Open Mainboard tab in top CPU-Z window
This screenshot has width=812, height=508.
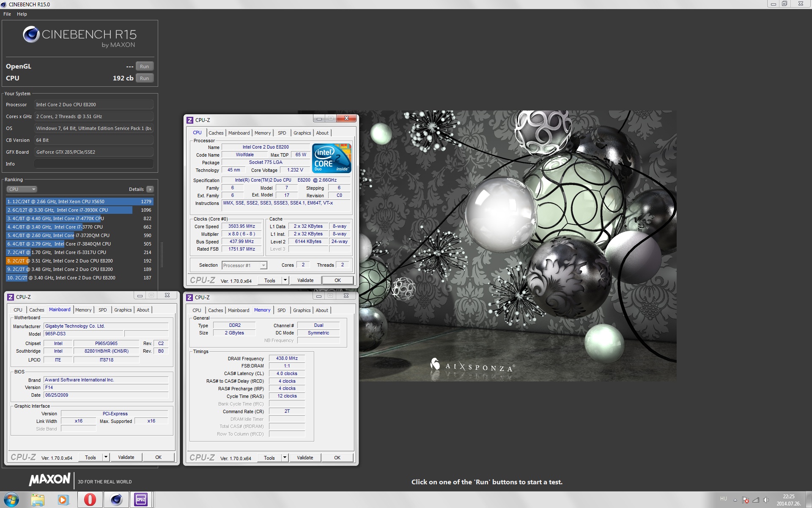pos(239,133)
